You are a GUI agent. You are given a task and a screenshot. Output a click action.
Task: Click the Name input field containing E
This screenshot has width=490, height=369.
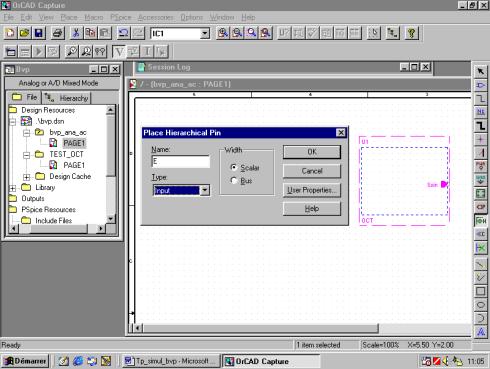point(181,161)
